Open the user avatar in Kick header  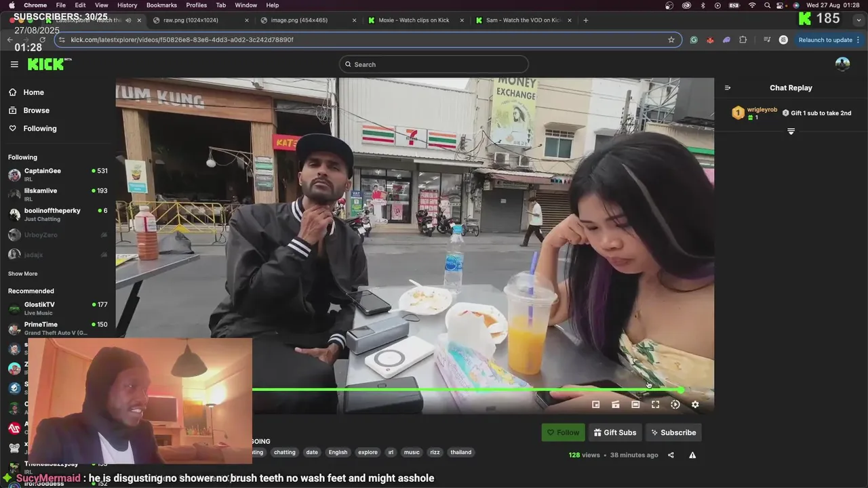tap(842, 64)
